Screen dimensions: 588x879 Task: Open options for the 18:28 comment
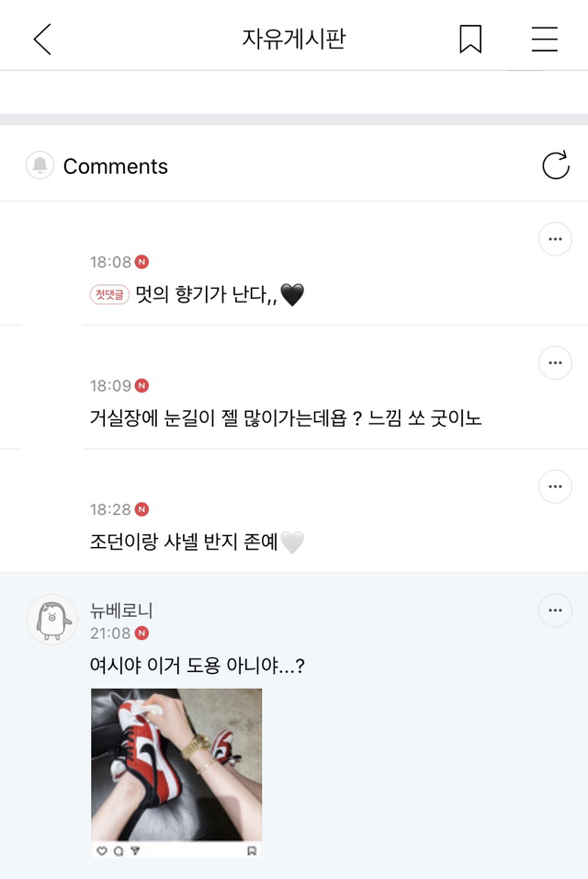(x=555, y=486)
